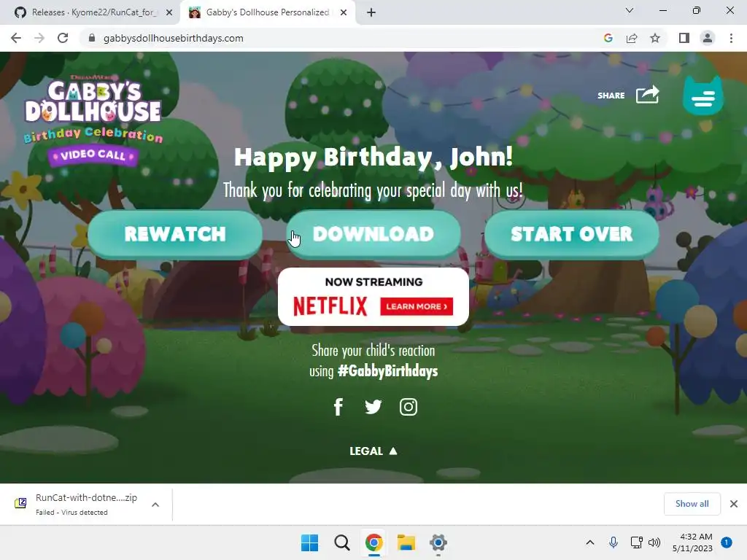This screenshot has height=560, width=747.
Task: Click the network tray icon
Action: [x=636, y=542]
